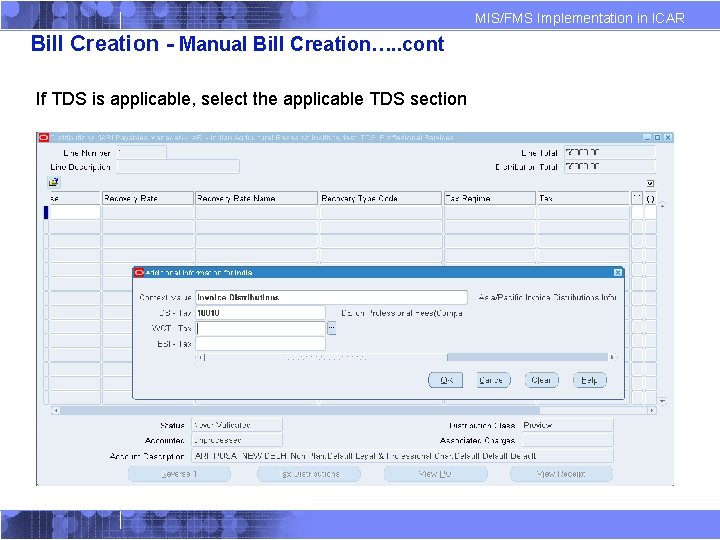
Task: Click the Line Total value field
Action: point(610,152)
